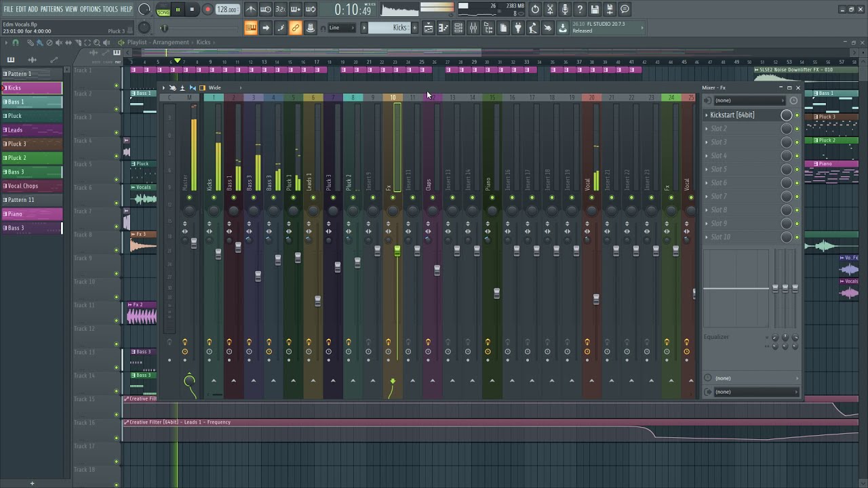868x488 pixels.
Task: Toggle typing keyboard to piano icon
Action: pos(251,28)
